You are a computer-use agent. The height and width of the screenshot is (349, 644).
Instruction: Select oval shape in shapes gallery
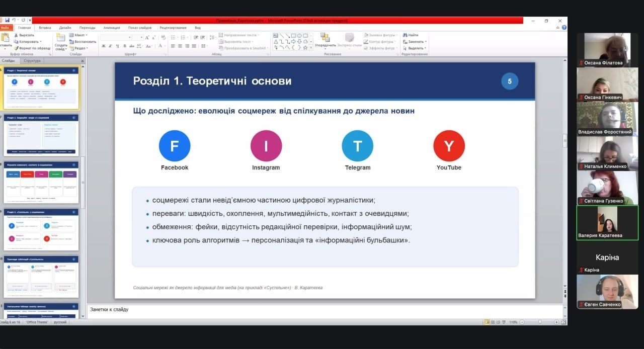[299, 36]
